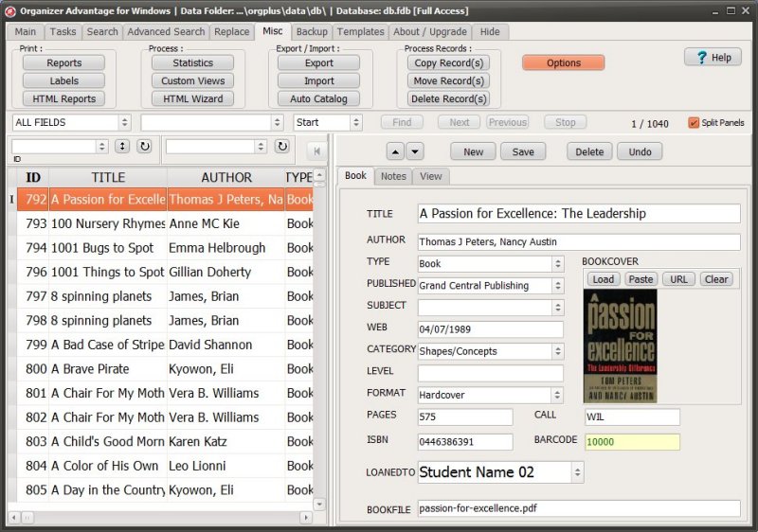
Task: Click the Labels print button
Action: click(x=63, y=81)
